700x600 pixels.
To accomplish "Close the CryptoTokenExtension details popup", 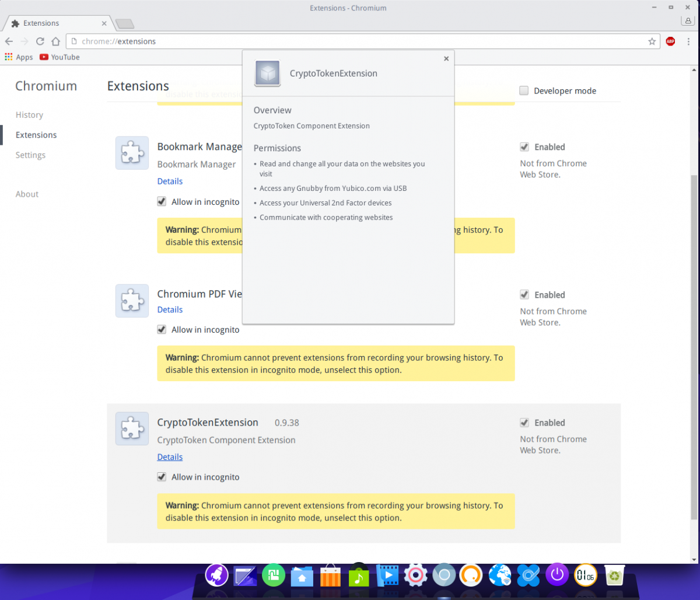I will click(446, 58).
